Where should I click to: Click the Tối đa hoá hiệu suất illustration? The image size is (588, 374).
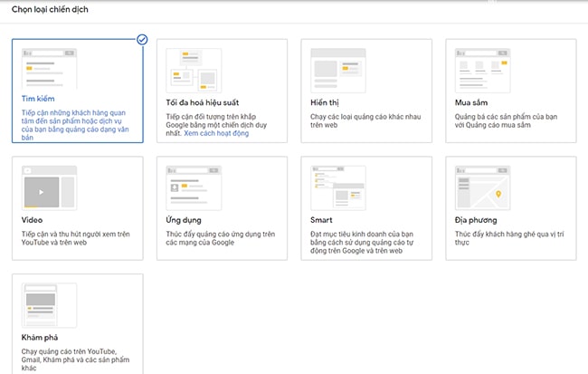click(193, 67)
